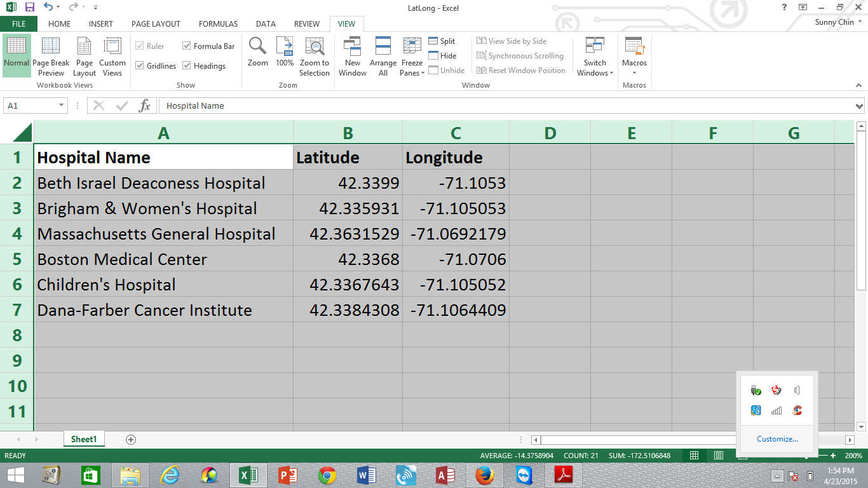The height and width of the screenshot is (488, 868).
Task: Open the Zoom dialog
Action: click(x=258, y=52)
